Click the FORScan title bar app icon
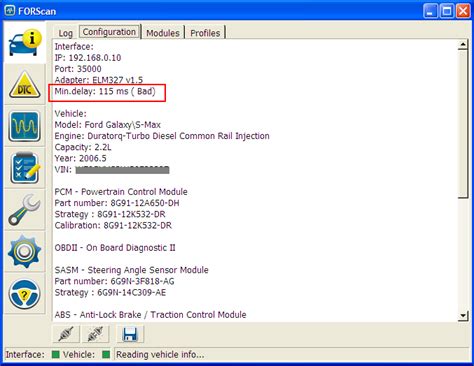474x366 pixels. [x=10, y=11]
